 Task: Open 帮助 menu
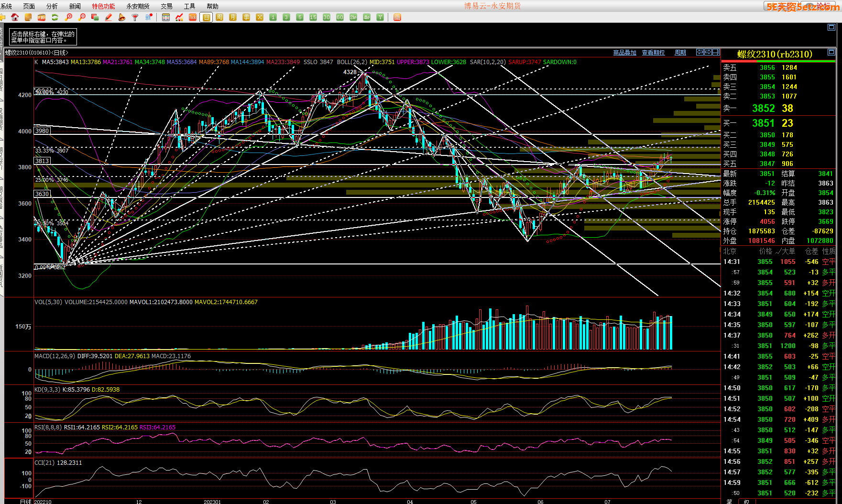(212, 6)
